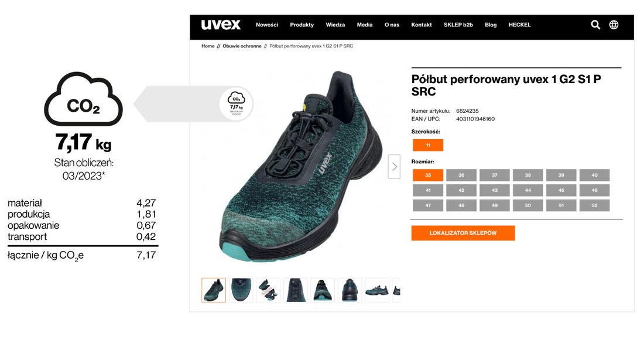Select the exploded shoe layers thumbnail
The height and width of the screenshot is (337, 644).
[x=268, y=290]
